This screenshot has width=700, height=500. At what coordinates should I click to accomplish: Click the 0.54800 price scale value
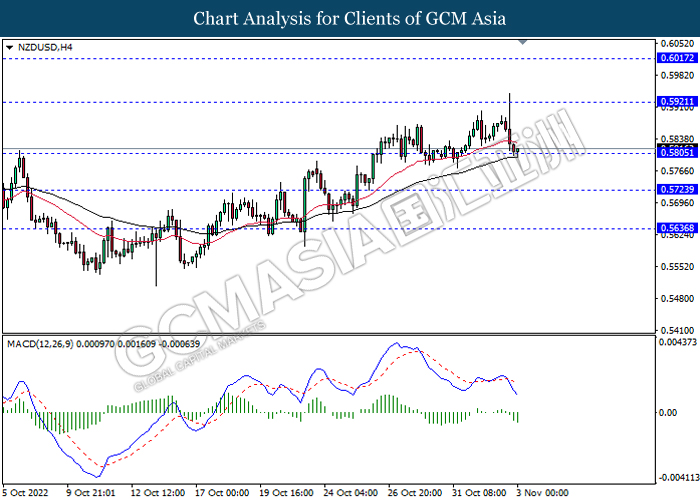(x=677, y=298)
